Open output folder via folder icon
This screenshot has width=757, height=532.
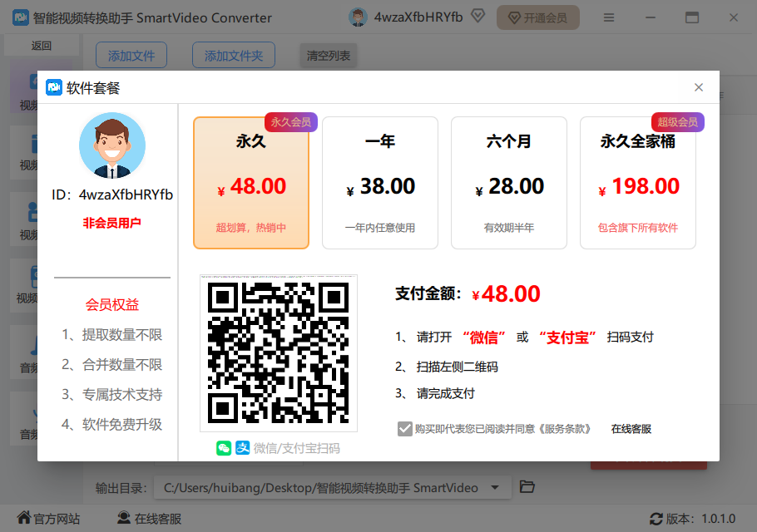(x=527, y=487)
